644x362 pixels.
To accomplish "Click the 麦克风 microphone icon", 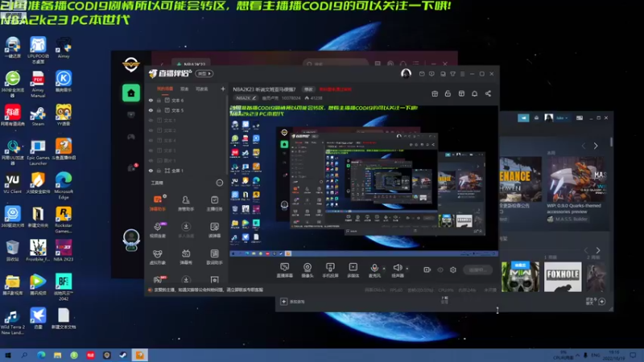I will [x=374, y=268].
